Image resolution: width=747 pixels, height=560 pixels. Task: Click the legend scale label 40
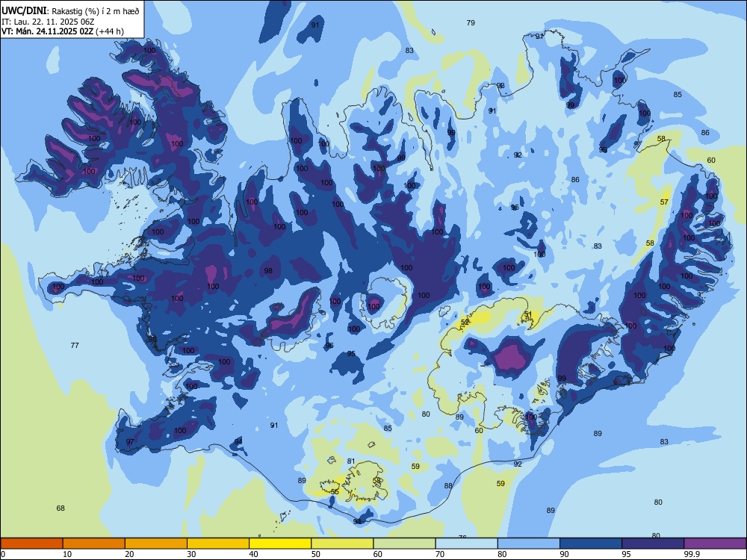click(x=254, y=554)
